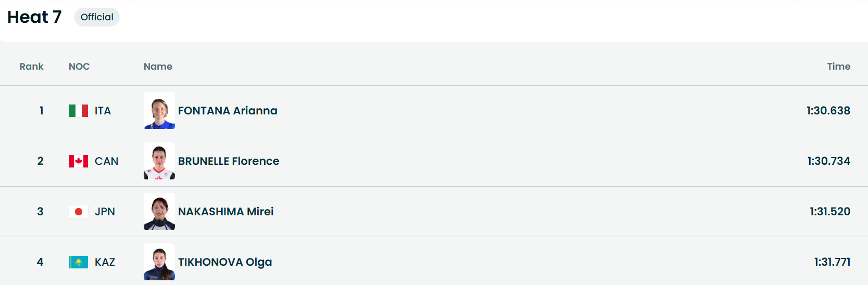Click the Italy flag icon

(79, 111)
